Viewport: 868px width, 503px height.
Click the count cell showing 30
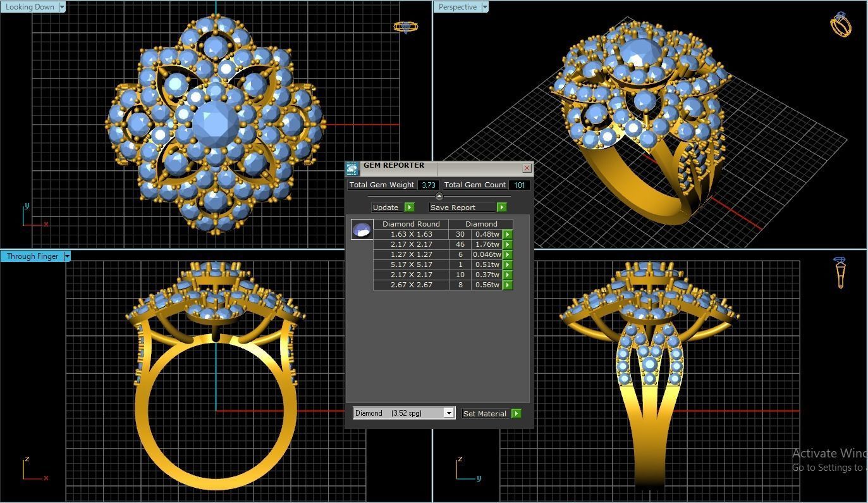(460, 234)
